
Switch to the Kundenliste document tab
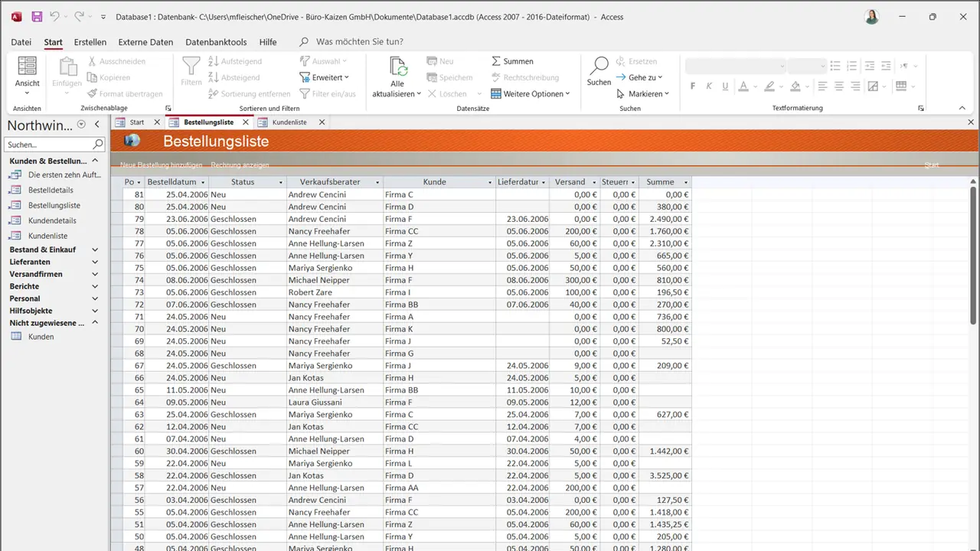pyautogui.click(x=289, y=122)
